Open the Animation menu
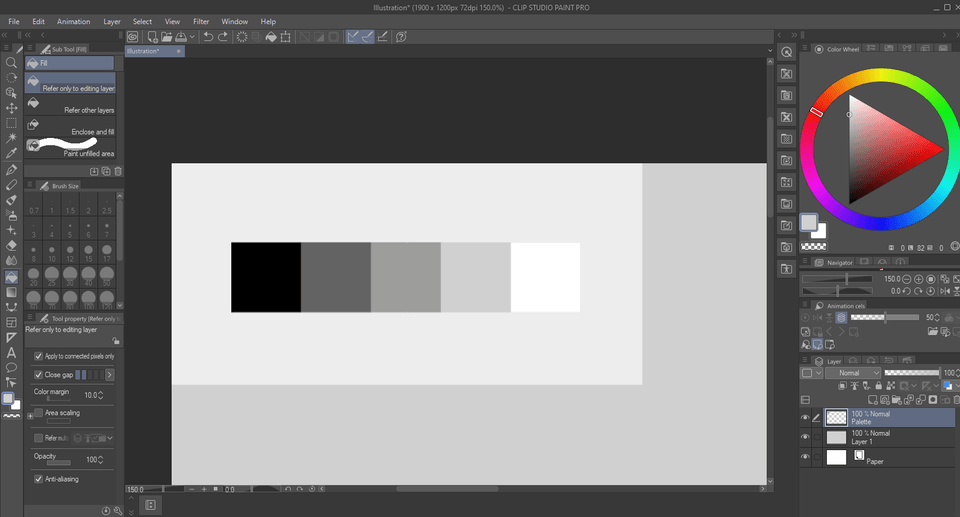This screenshot has height=517, width=960. 73,21
